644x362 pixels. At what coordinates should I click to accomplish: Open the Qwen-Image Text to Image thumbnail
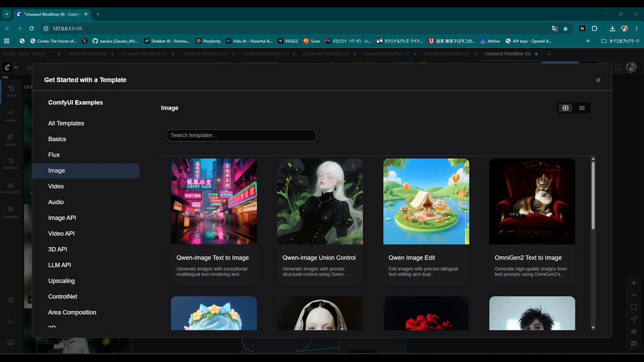tap(214, 201)
